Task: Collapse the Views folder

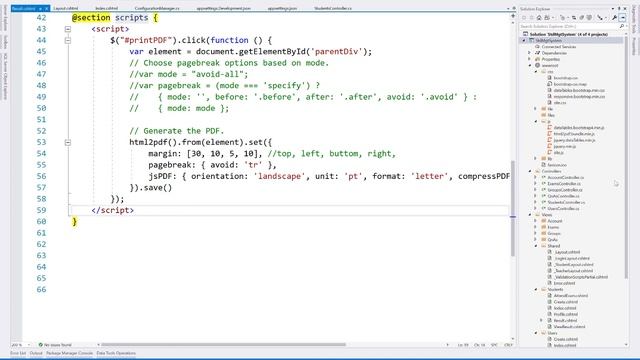Action: (530, 215)
